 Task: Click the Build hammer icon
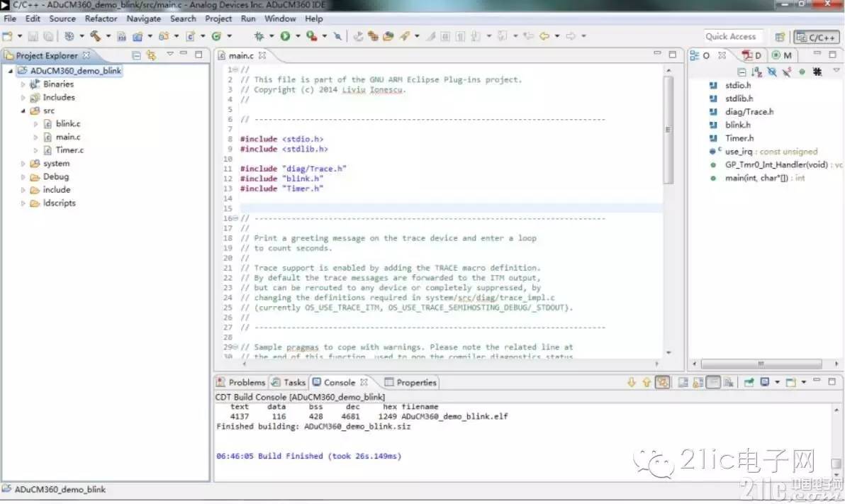pos(96,36)
